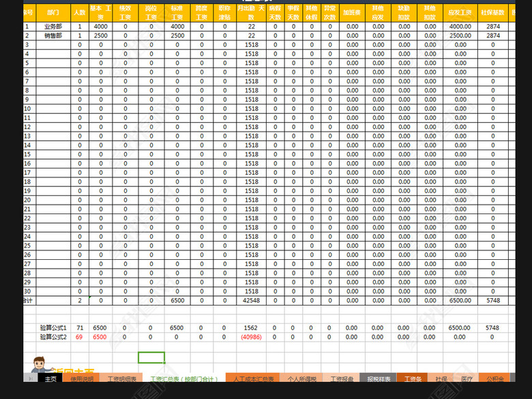Select the 工资汇总表（按部门合计） tab

[x=183, y=379]
